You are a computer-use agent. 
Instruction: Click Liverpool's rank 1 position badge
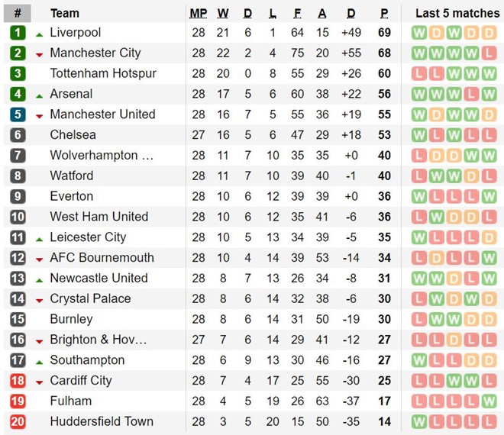(18, 33)
